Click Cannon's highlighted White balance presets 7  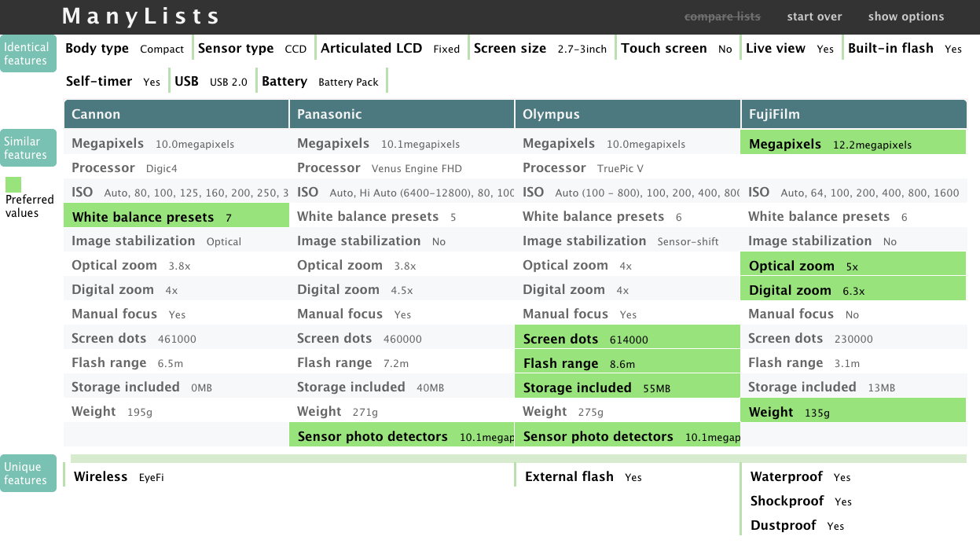pyautogui.click(x=176, y=217)
